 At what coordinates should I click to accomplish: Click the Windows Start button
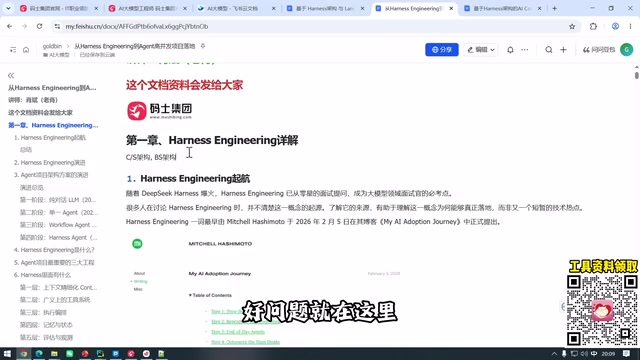[7, 353]
